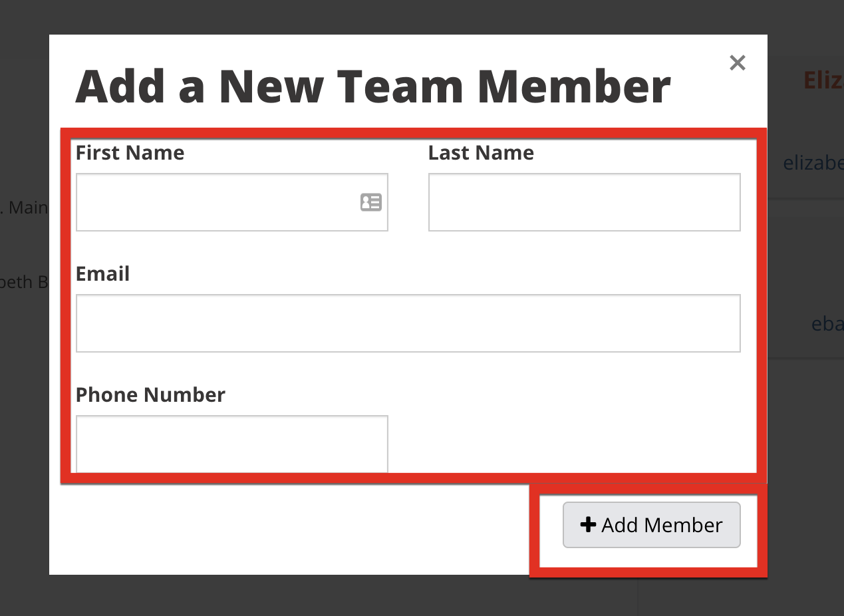
Task: Click the contact card autofill icon
Action: click(x=371, y=202)
